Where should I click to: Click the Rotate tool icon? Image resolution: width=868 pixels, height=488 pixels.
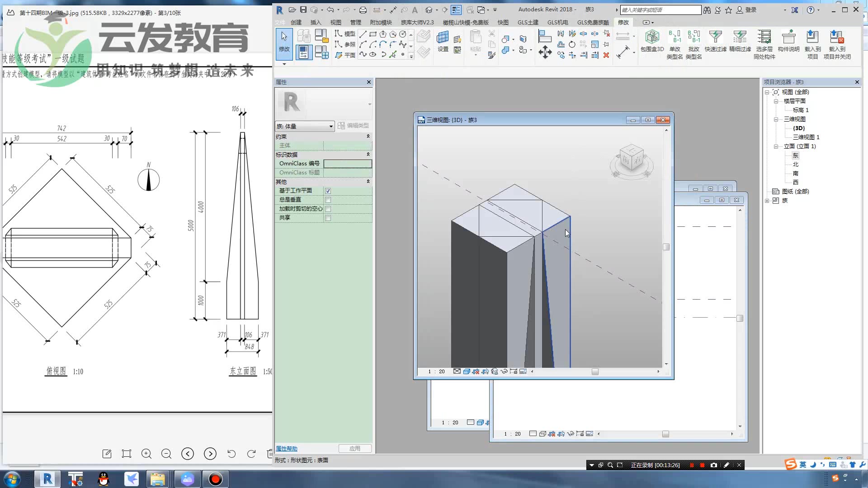tap(572, 44)
